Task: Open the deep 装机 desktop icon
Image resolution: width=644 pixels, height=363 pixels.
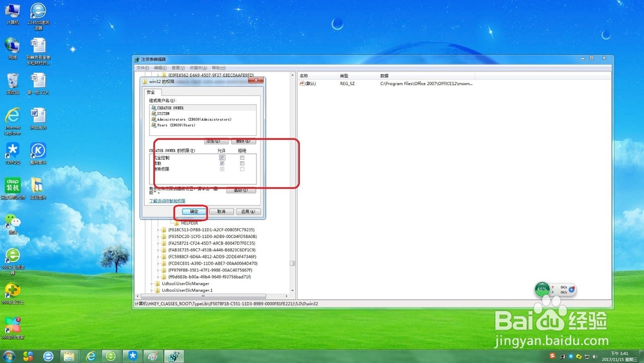Action: click(12, 189)
